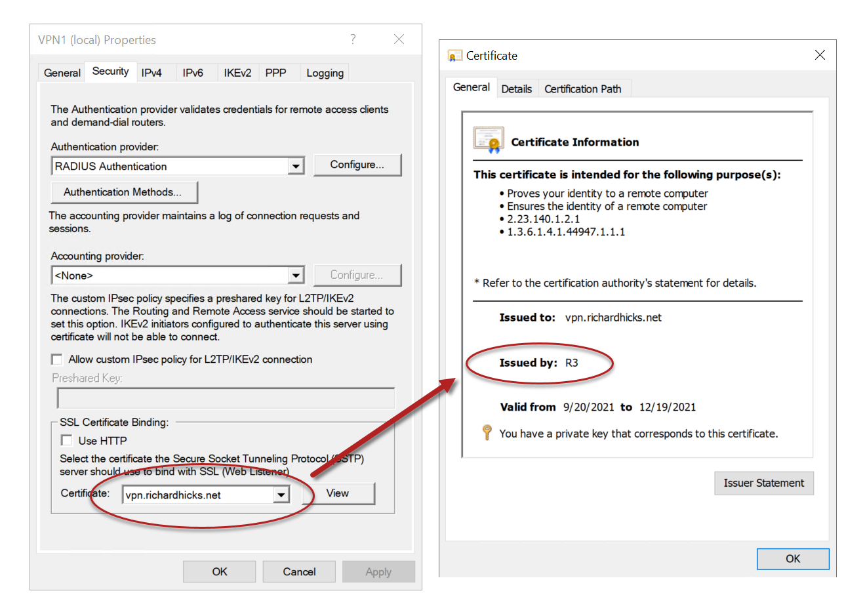Image resolution: width=865 pixels, height=616 pixels.
Task: Switch to the IKEv2 tab
Action: click(x=237, y=73)
